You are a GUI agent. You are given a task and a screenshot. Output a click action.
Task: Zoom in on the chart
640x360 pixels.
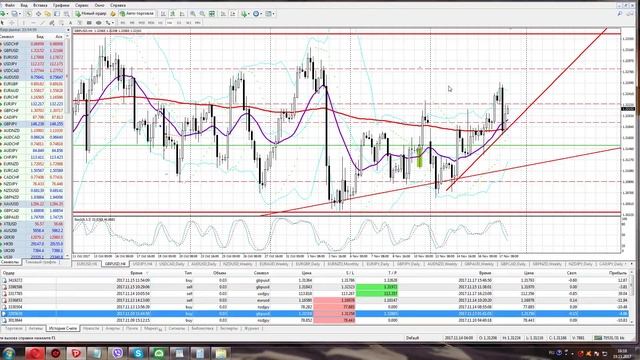click(193, 13)
